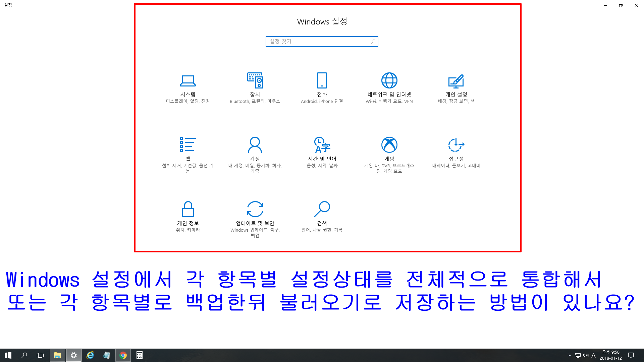Click the taskbar search icon
This screenshot has height=362, width=644.
24,355
